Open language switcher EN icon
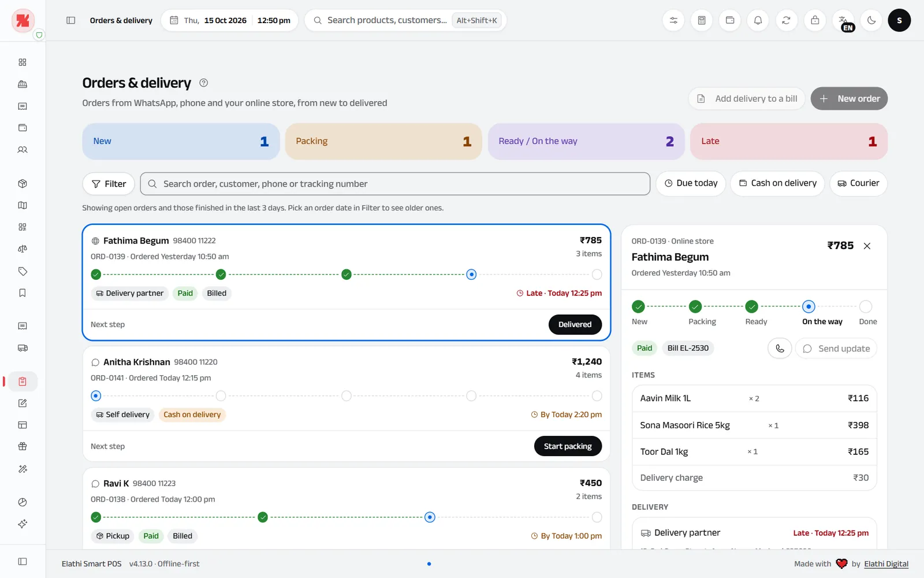 tap(843, 20)
